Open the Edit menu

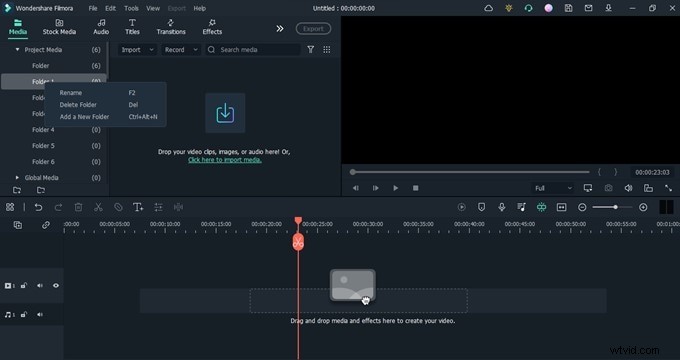(x=111, y=8)
